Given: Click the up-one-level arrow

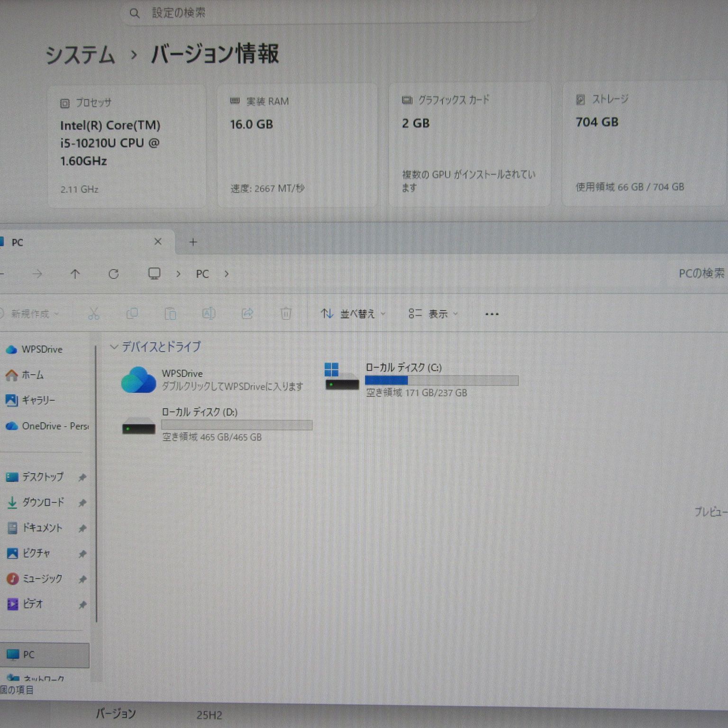Looking at the screenshot, I should click(x=75, y=274).
